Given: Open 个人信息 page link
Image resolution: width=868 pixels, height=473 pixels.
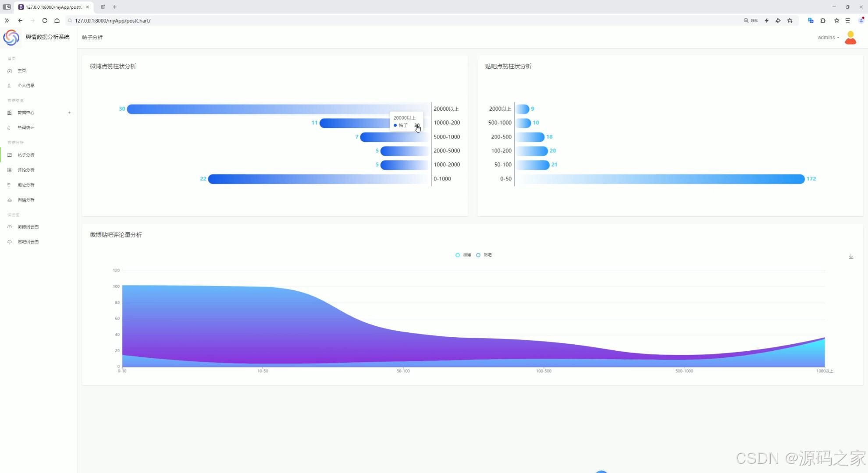Looking at the screenshot, I should coord(26,86).
